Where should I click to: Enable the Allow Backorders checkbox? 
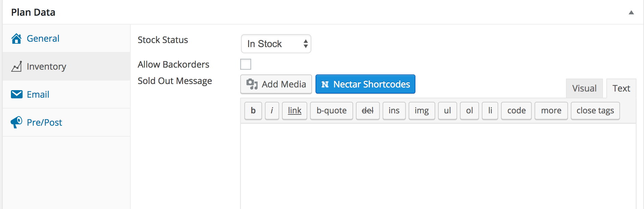pos(246,64)
